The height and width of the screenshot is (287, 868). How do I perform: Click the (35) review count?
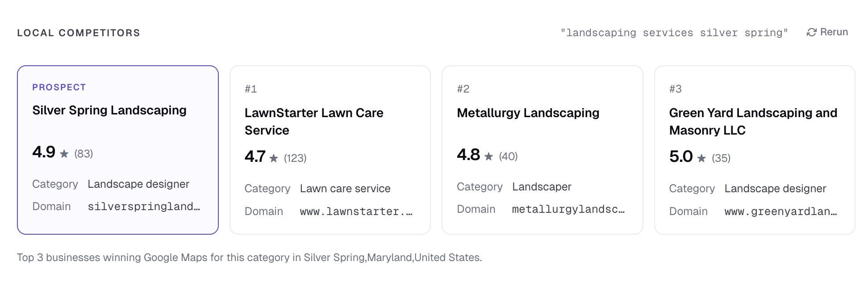721,158
